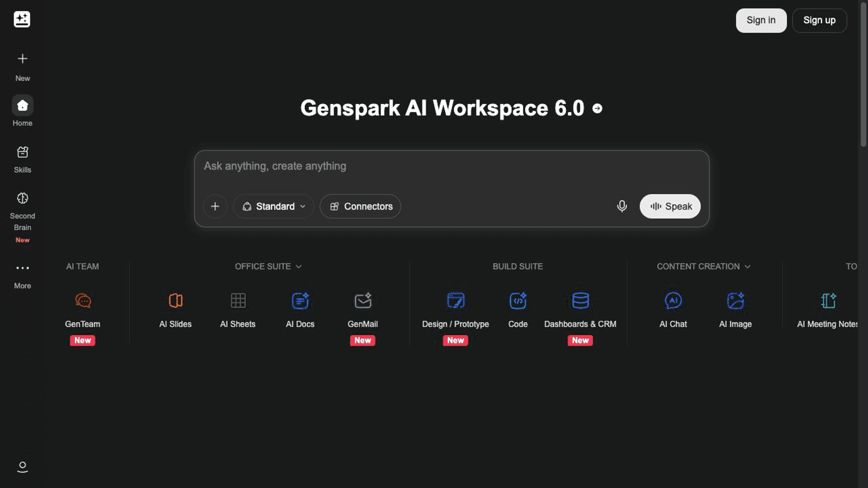
Task: Go to Home in the sidebar
Action: [x=22, y=111]
